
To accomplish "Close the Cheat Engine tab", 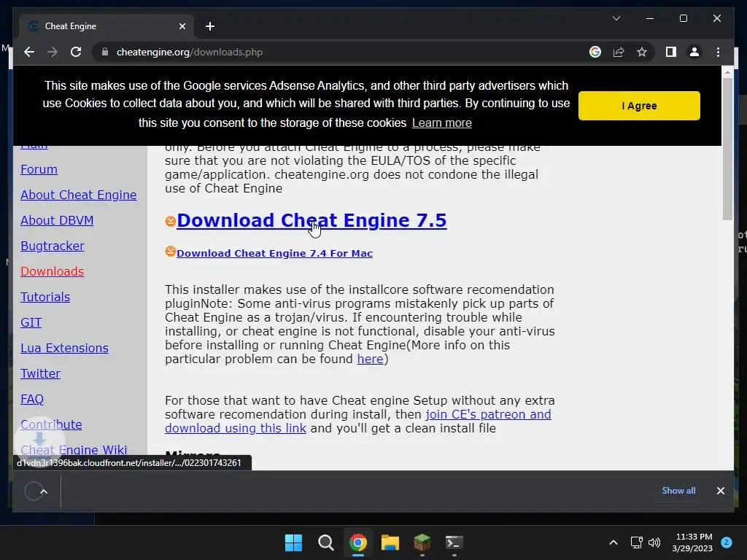I will click(182, 26).
